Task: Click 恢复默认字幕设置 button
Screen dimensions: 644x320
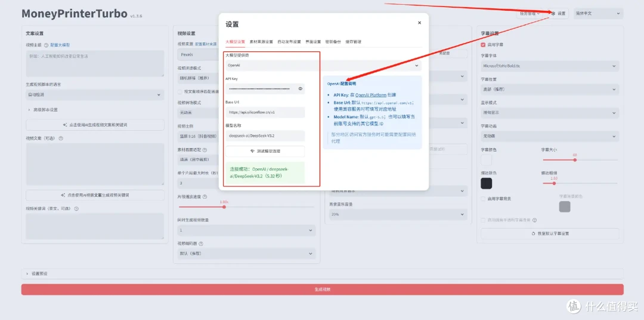Action: pyautogui.click(x=550, y=233)
